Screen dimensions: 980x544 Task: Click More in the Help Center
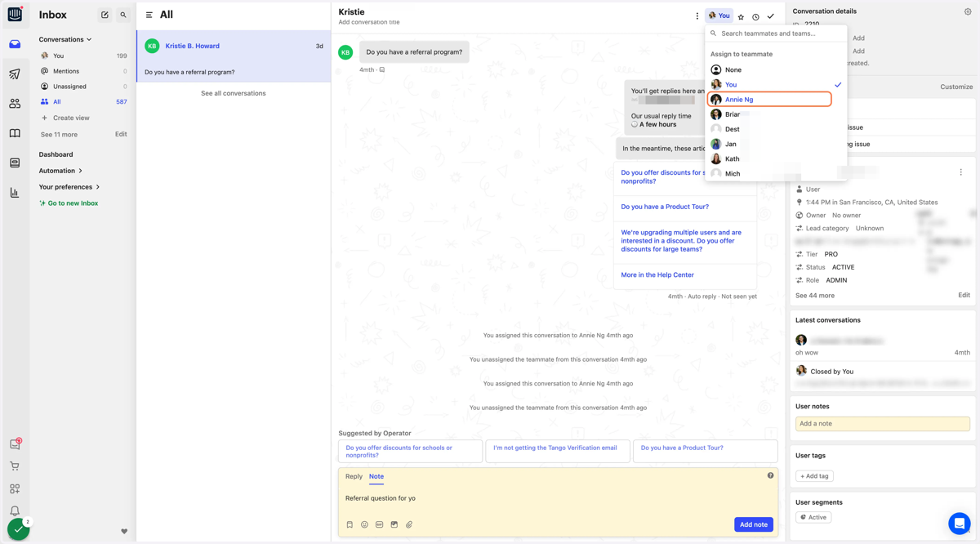click(x=657, y=274)
